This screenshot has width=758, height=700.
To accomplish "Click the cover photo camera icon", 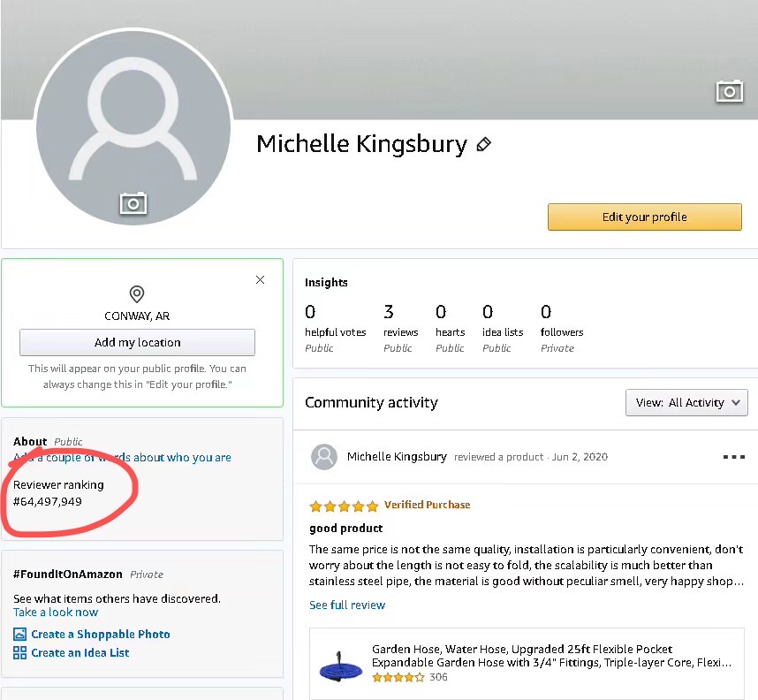I will [729, 90].
